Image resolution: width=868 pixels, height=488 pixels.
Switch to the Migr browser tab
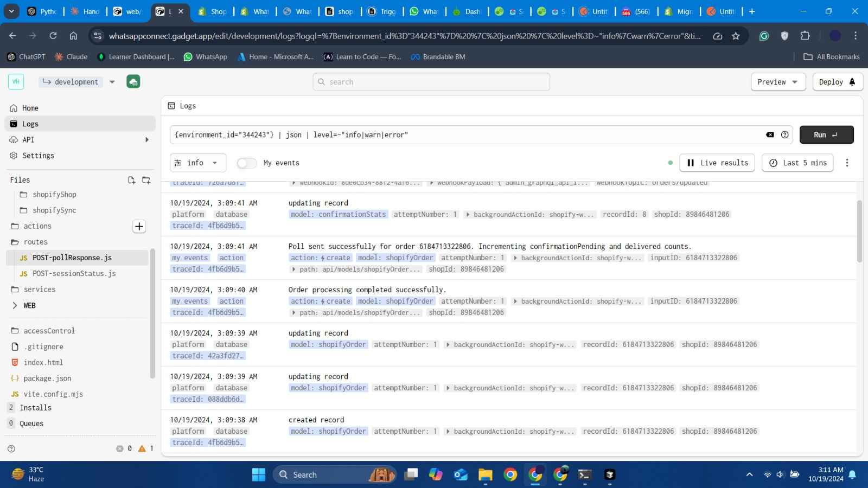(678, 11)
